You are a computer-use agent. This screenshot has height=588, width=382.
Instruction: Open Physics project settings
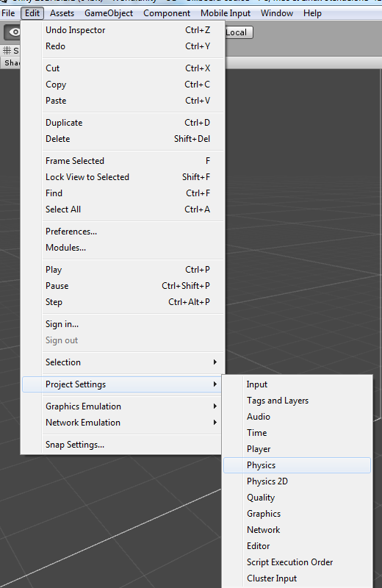tap(297, 465)
